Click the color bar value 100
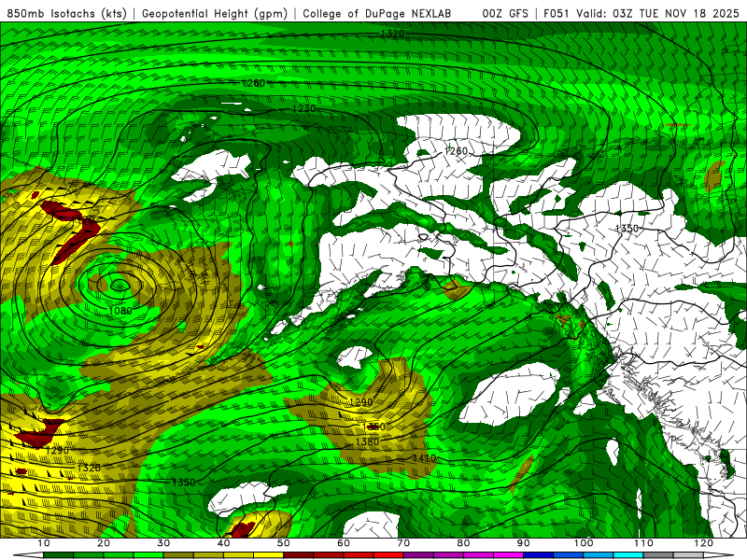Screen dimensions: 747x560 584,543
